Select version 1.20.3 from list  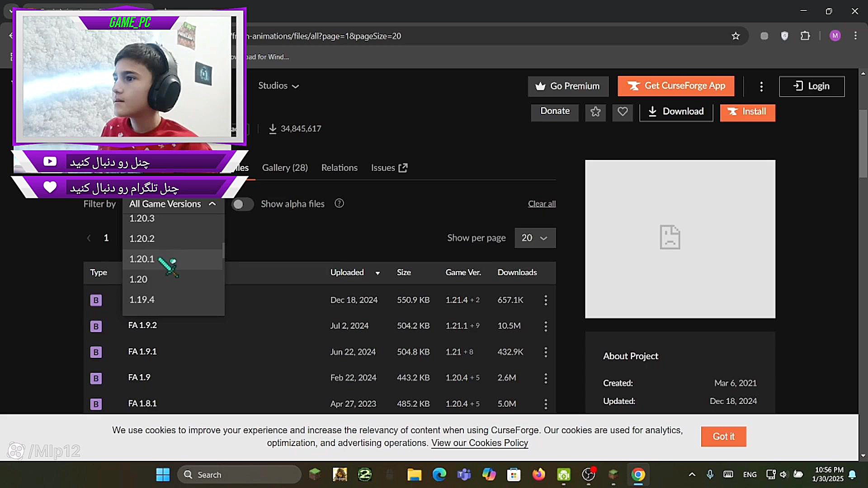coord(173,218)
